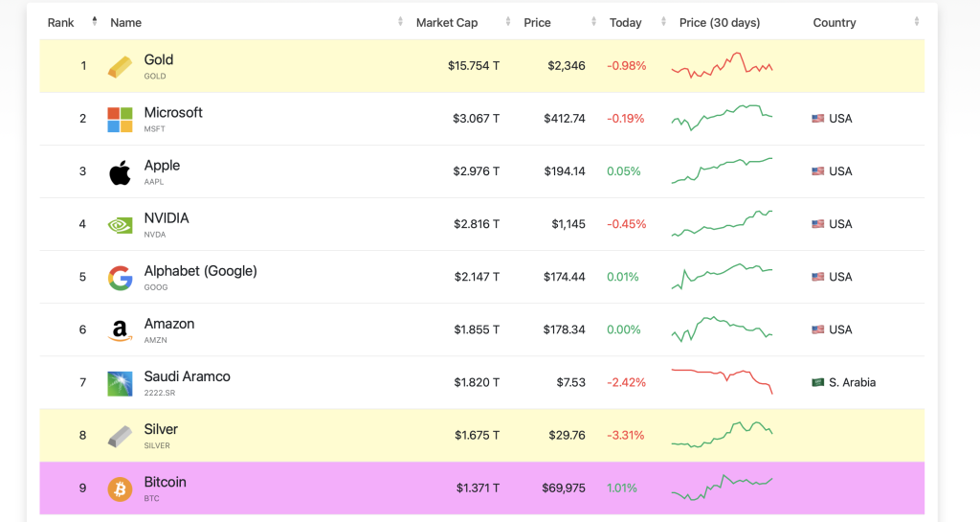Click the Apple logo icon
The height and width of the screenshot is (522, 980).
(x=120, y=172)
